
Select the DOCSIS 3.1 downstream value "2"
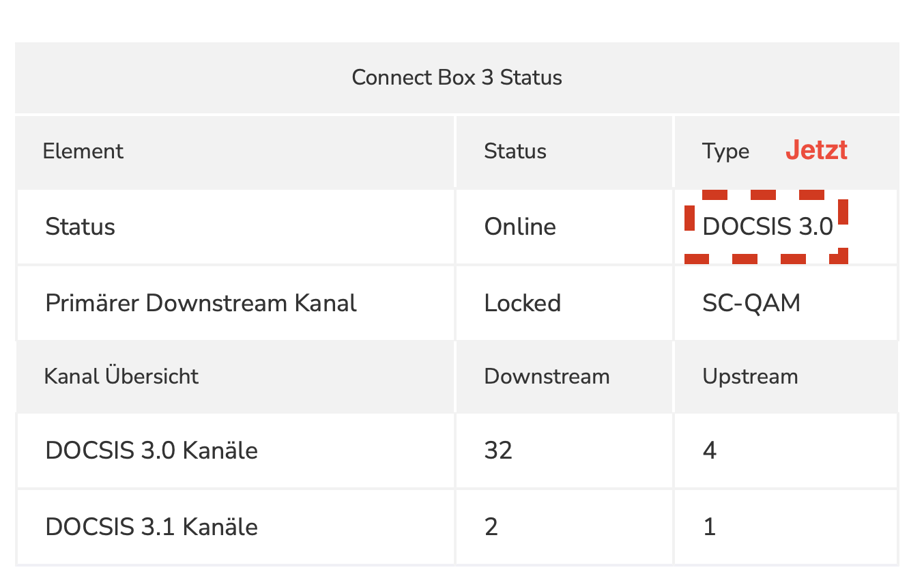[491, 527]
